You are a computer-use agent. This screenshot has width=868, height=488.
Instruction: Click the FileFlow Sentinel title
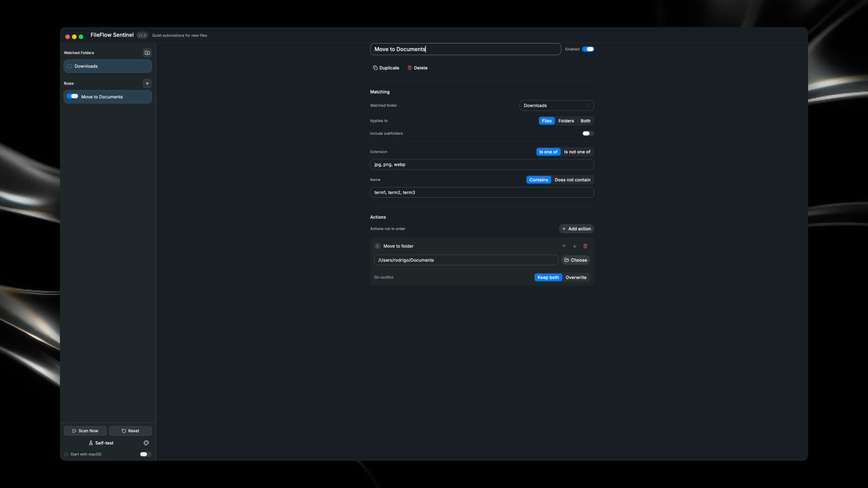coord(112,35)
